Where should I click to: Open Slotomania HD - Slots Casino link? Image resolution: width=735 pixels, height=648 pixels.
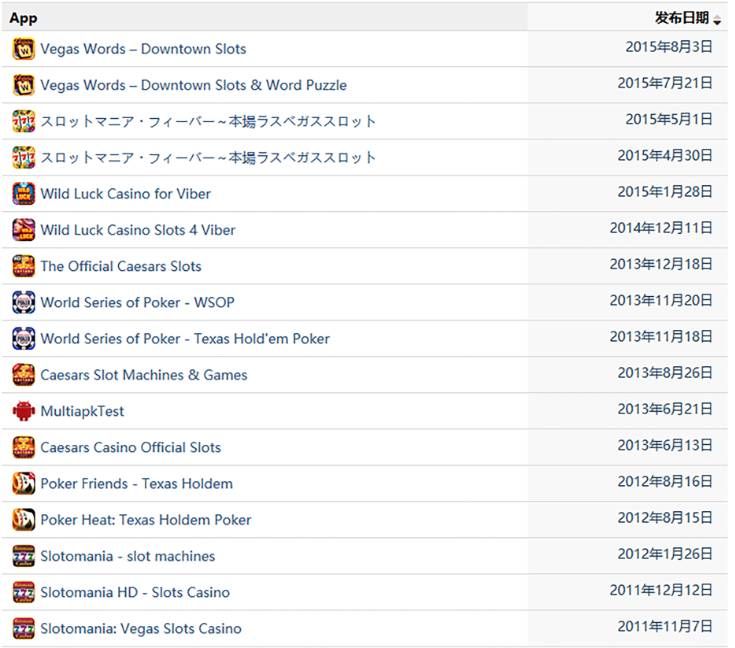tap(135, 592)
